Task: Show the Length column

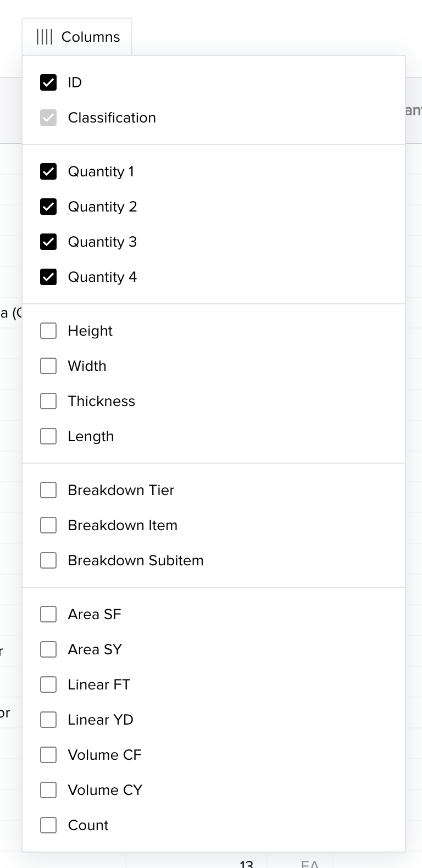Action: [48, 436]
